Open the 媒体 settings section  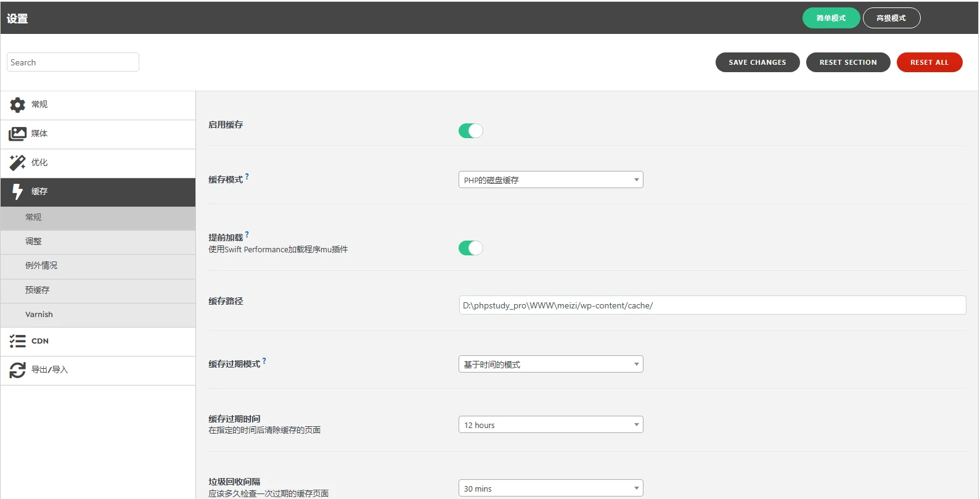click(x=98, y=134)
